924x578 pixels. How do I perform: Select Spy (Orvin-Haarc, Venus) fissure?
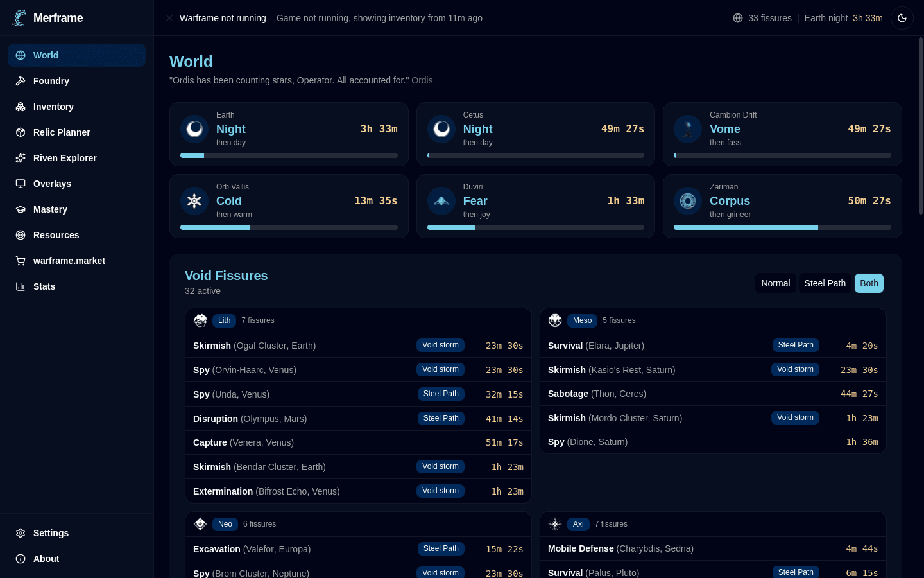pyautogui.click(x=358, y=370)
